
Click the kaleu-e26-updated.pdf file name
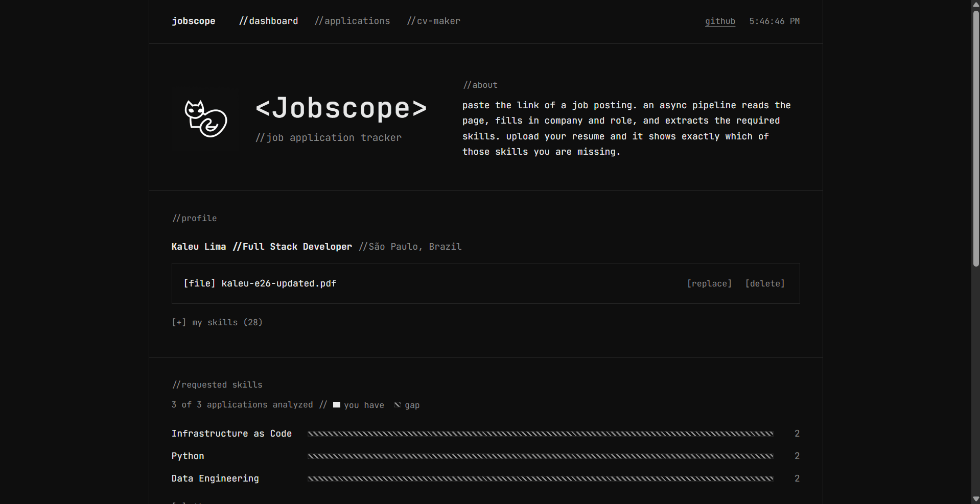tap(279, 283)
